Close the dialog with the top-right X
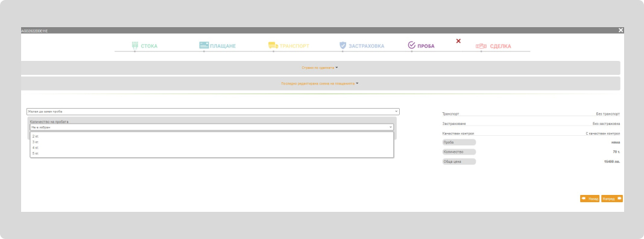This screenshot has height=239, width=644. point(620,30)
